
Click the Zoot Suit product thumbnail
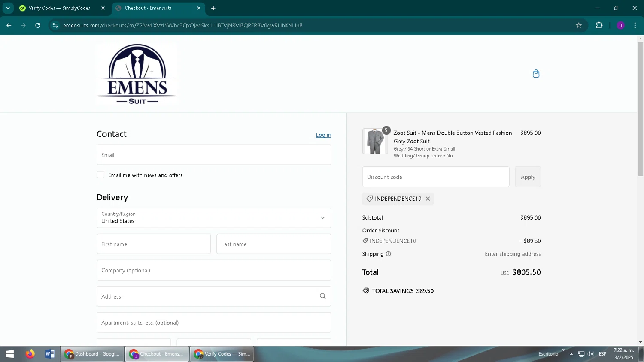tap(375, 141)
